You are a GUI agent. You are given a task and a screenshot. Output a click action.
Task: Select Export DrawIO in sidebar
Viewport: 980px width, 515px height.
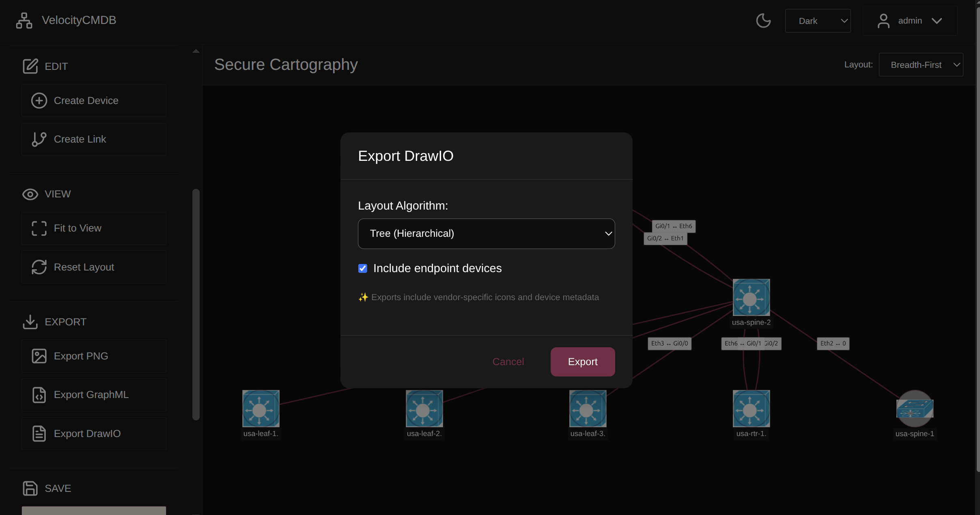[94, 434]
